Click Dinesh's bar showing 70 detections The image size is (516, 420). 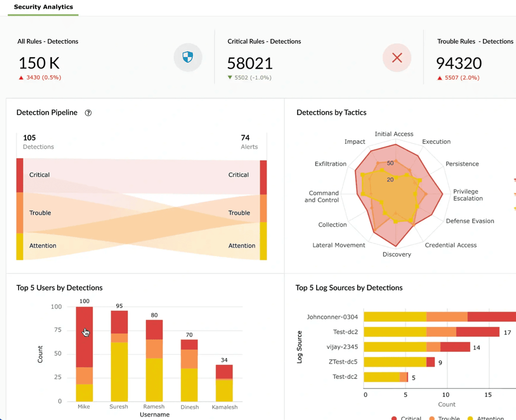point(189,370)
